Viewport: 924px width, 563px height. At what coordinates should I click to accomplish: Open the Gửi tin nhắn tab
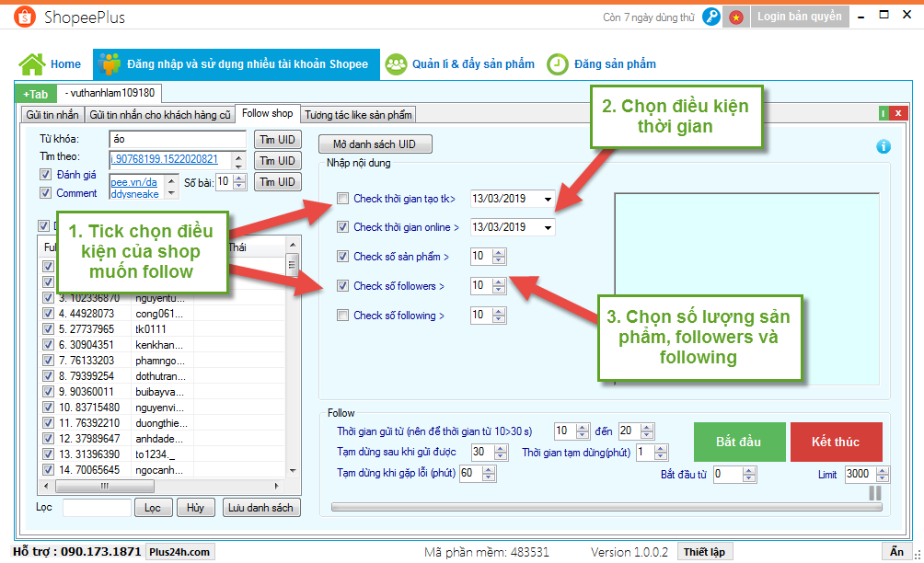[52, 114]
